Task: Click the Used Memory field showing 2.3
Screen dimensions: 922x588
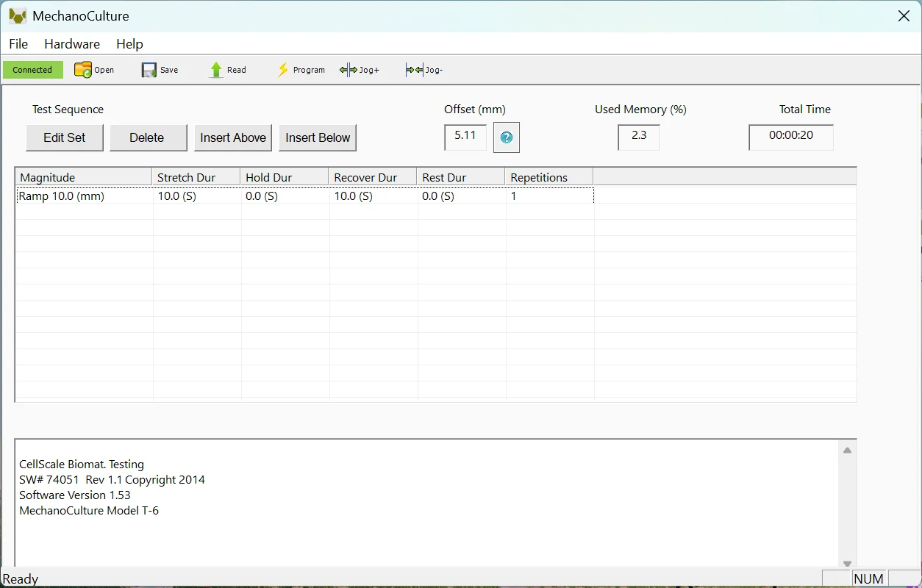Action: pyautogui.click(x=639, y=137)
